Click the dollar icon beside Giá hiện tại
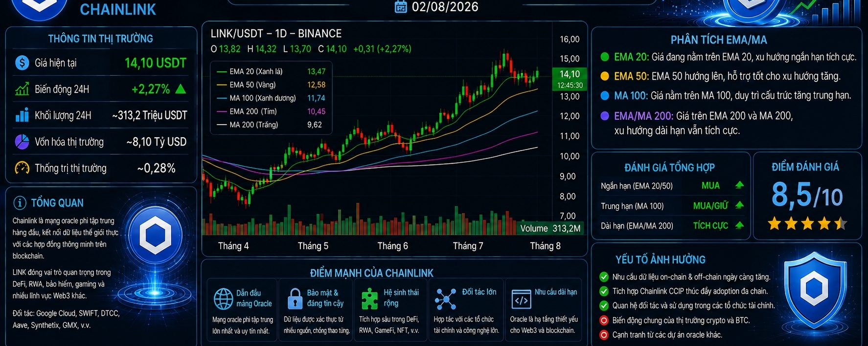The height and width of the screenshot is (346, 868). (22, 63)
